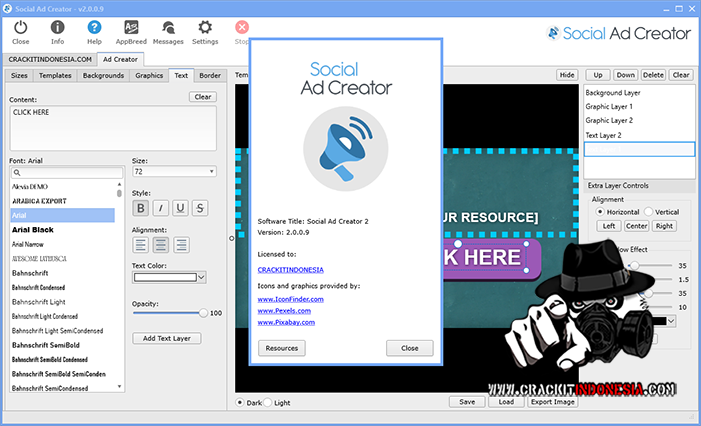Click the Resources button in dialog
The width and height of the screenshot is (701, 426).
[282, 348]
